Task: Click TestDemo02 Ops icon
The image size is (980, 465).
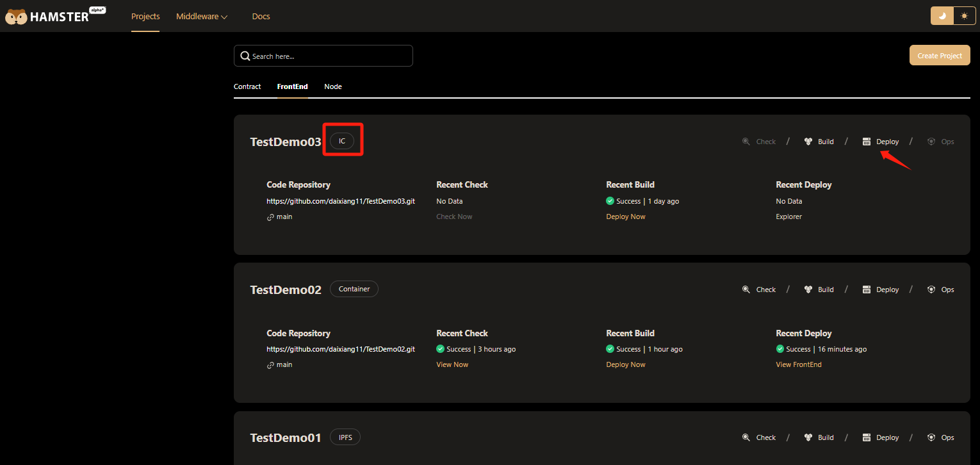Action: click(x=931, y=290)
